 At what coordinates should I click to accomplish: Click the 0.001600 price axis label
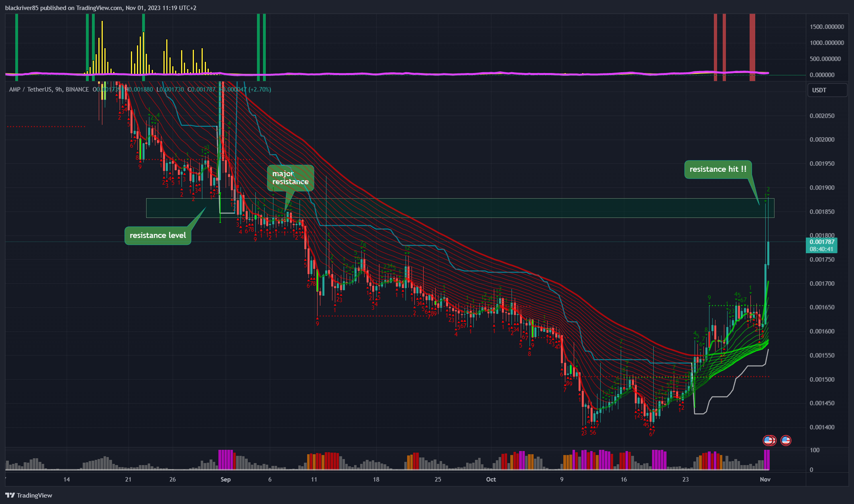822,331
